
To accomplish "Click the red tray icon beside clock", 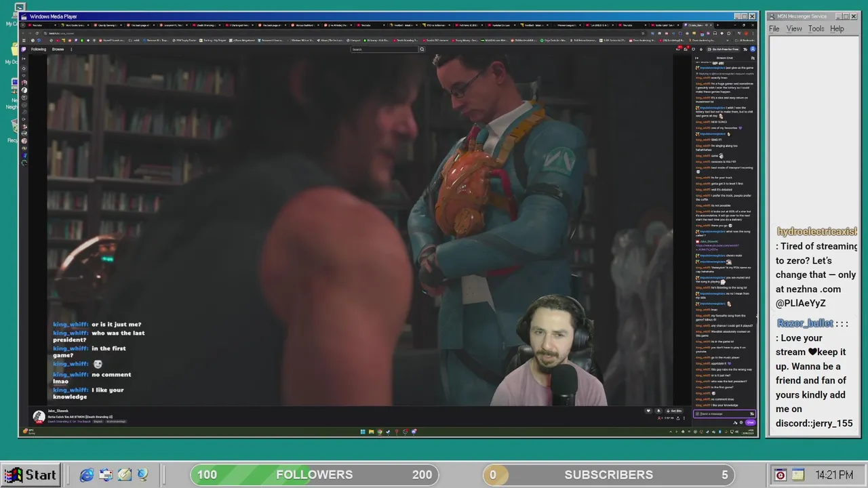I will (x=780, y=475).
